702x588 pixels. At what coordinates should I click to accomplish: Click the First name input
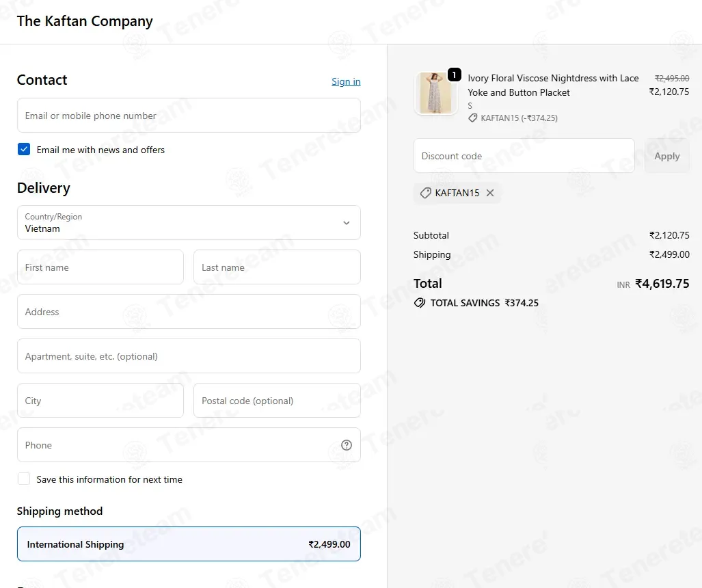pos(100,267)
